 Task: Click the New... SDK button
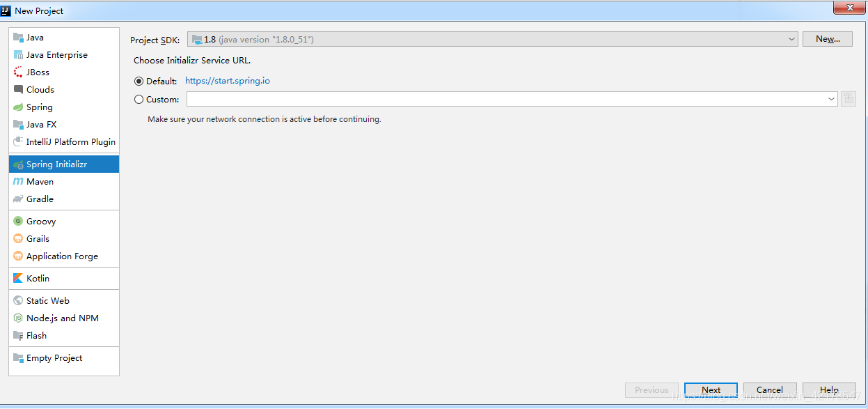tap(827, 39)
